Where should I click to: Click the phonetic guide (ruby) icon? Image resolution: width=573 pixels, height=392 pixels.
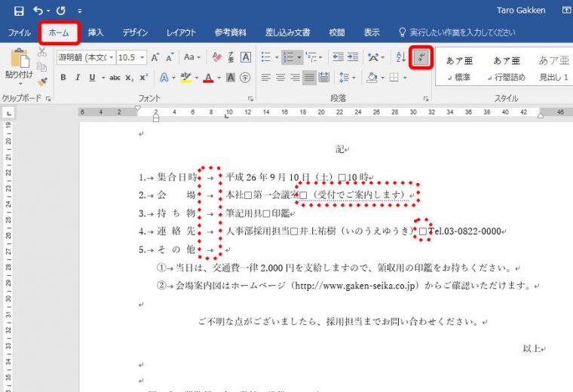pyautogui.click(x=231, y=57)
